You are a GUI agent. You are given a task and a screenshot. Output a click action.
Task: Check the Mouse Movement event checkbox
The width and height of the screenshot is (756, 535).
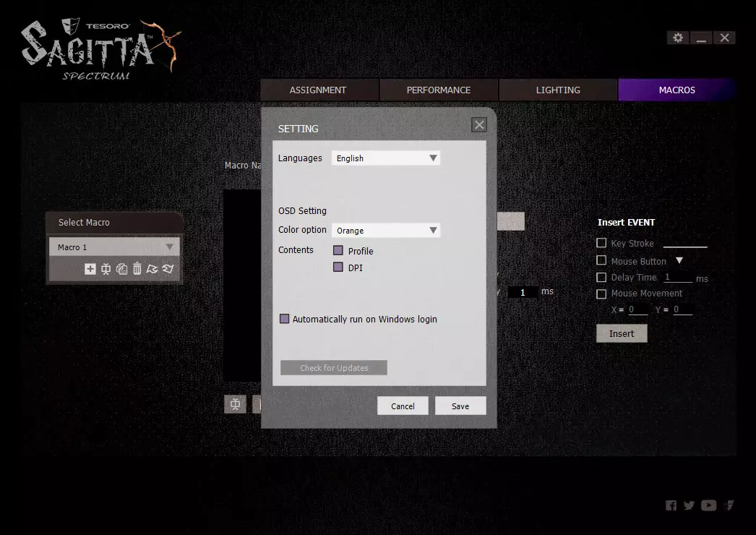601,294
